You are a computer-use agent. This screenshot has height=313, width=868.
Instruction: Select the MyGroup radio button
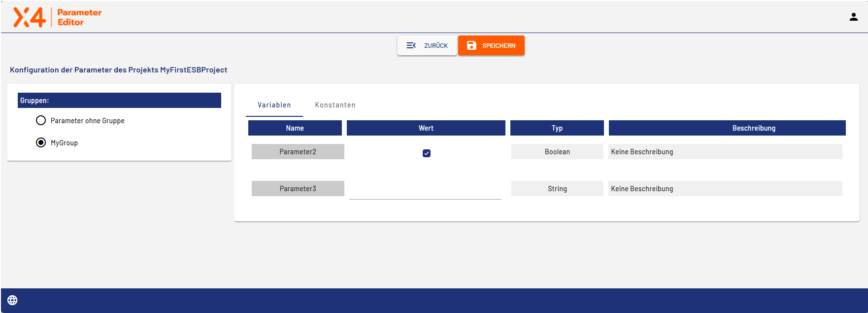(x=41, y=143)
